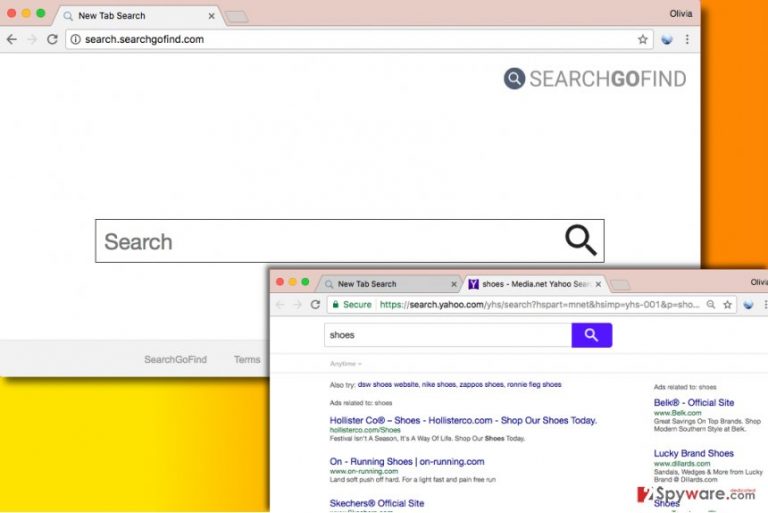Close the shoes - Media.net Yahoo tab
768x513 pixels.
click(598, 284)
